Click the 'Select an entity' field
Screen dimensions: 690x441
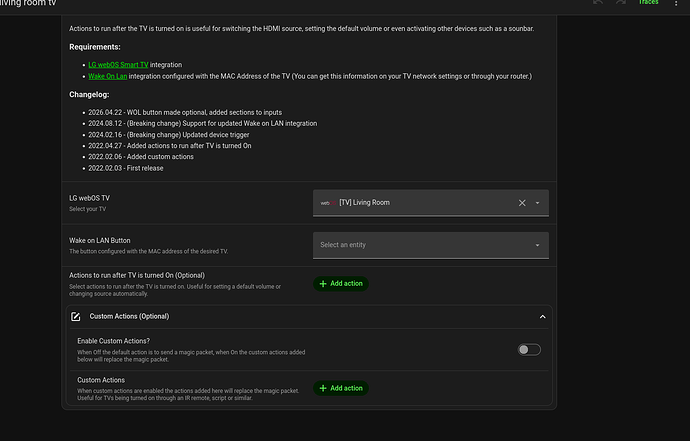point(430,245)
